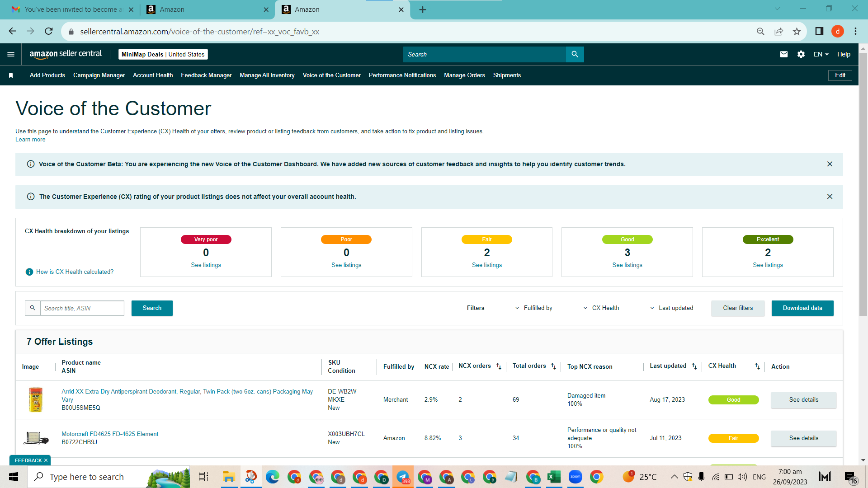Reload the Seller Central page
Image resolution: width=868 pixels, height=488 pixels.
[x=49, y=31]
